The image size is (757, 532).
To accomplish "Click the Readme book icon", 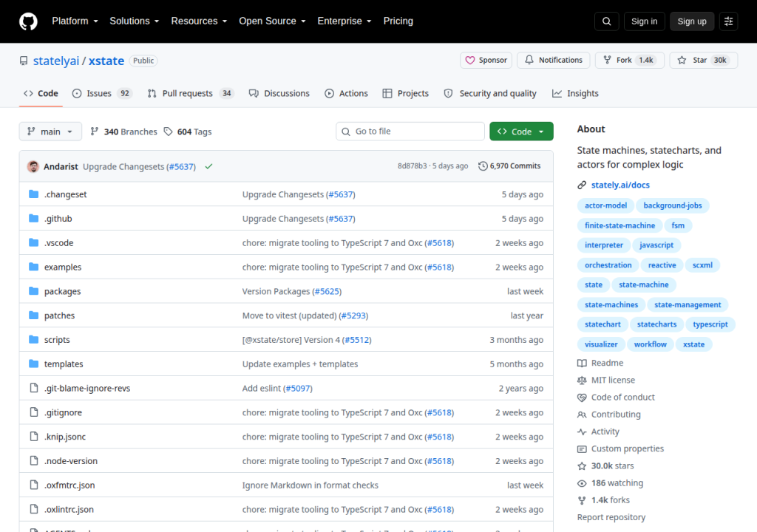I will point(582,363).
